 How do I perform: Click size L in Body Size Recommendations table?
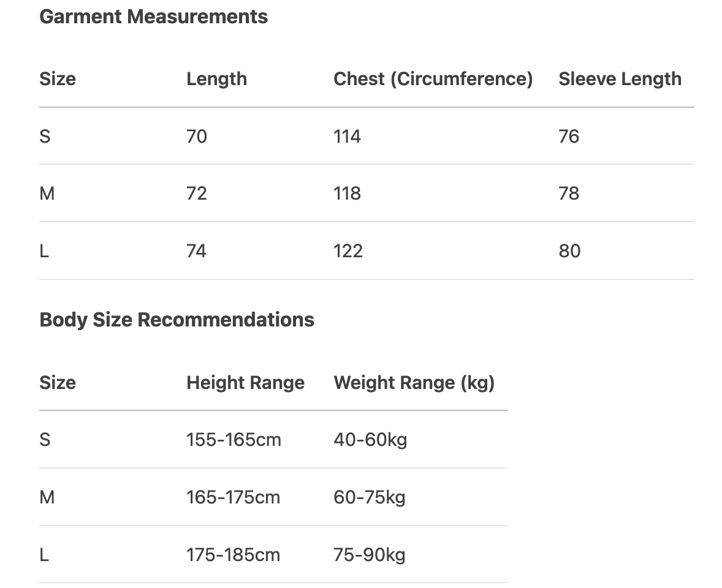click(x=44, y=555)
